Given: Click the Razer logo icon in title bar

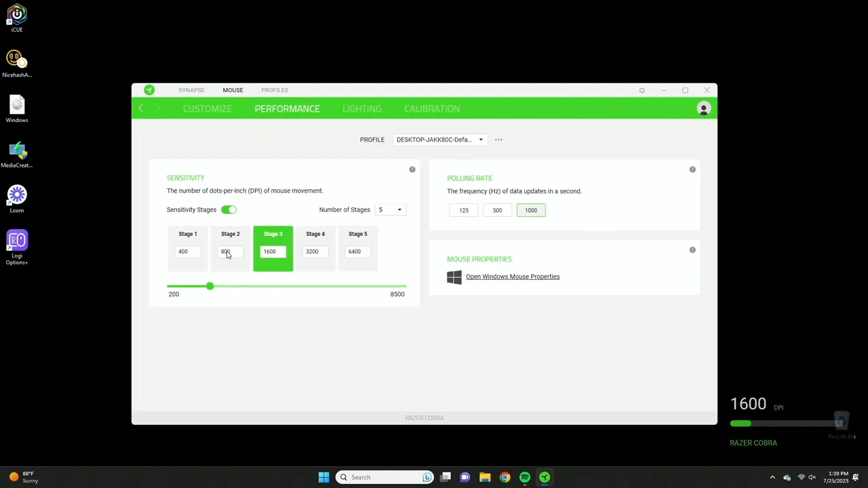Looking at the screenshot, I should 149,90.
